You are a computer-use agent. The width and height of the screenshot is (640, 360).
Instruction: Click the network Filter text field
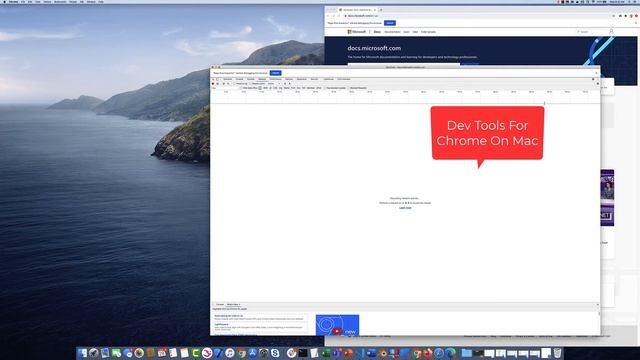[x=225, y=88]
